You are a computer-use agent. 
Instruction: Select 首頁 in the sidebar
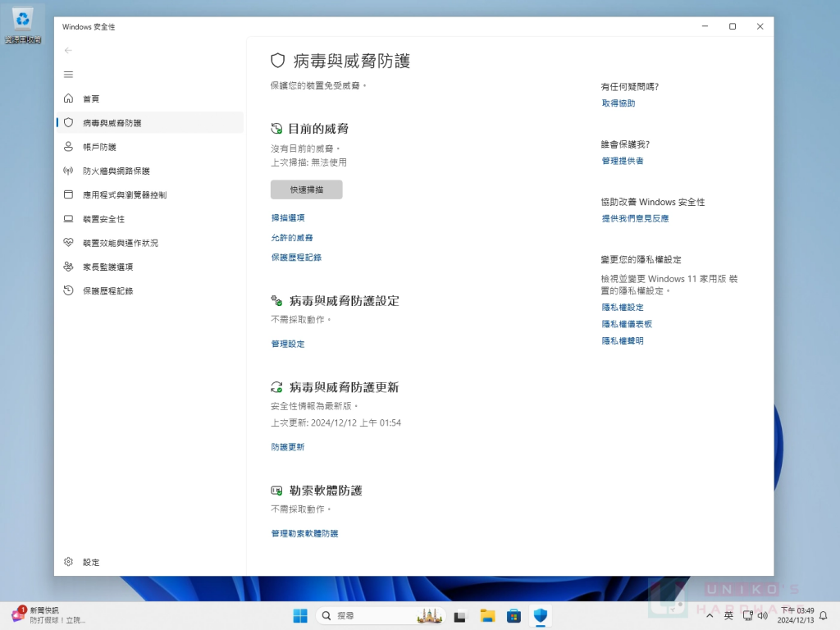tap(149, 98)
